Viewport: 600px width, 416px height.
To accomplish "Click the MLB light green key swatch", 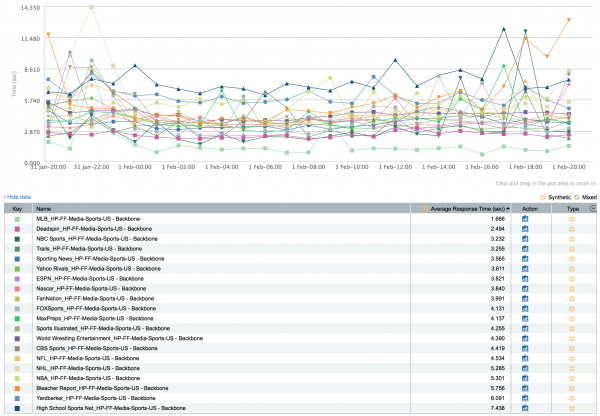I will pyautogui.click(x=17, y=219).
